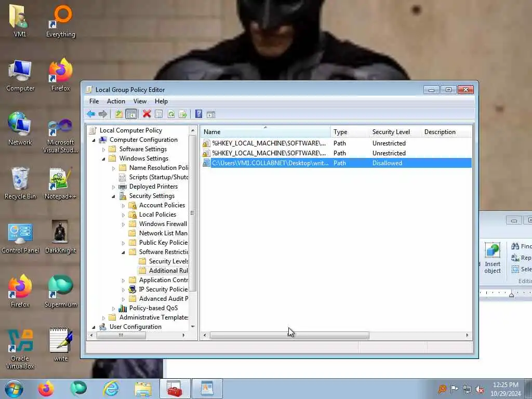
Task: Select the C:\Users\VM1.COLLABNET Disallowed rule
Action: (x=336, y=163)
